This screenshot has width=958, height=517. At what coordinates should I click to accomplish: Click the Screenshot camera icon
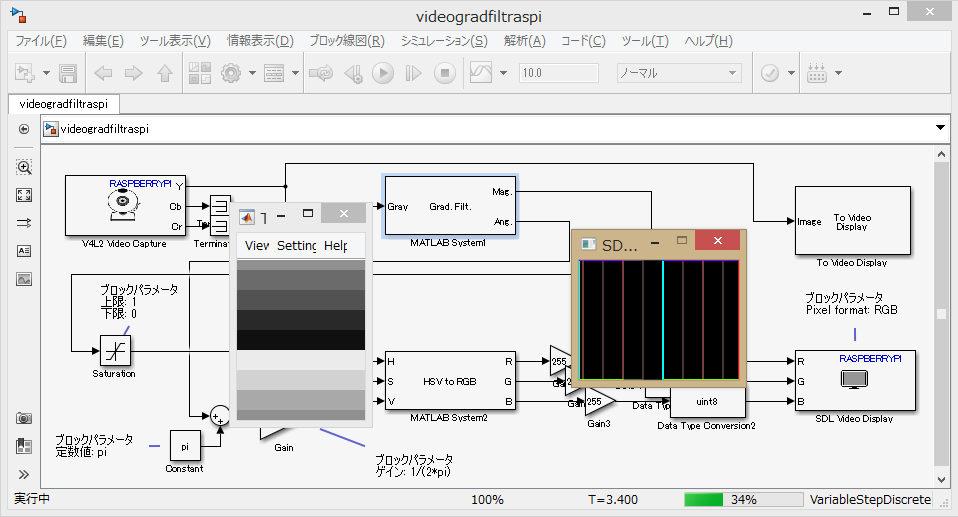tap(24, 418)
